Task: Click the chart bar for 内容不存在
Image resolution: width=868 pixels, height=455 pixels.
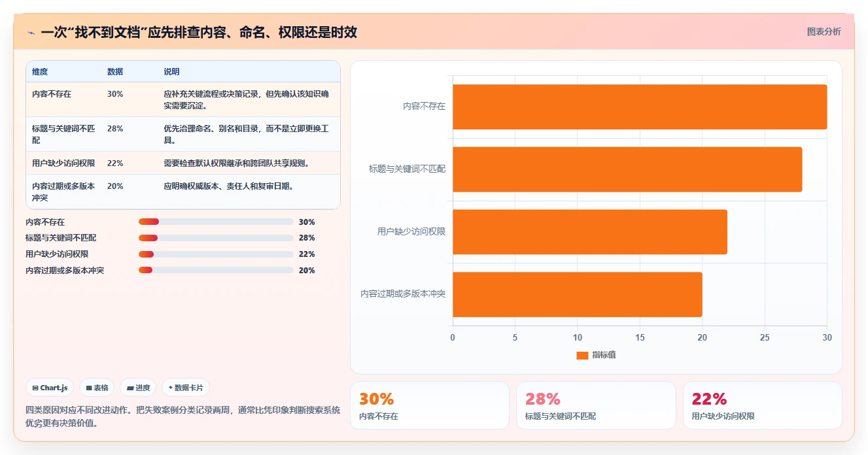Action: tap(640, 107)
